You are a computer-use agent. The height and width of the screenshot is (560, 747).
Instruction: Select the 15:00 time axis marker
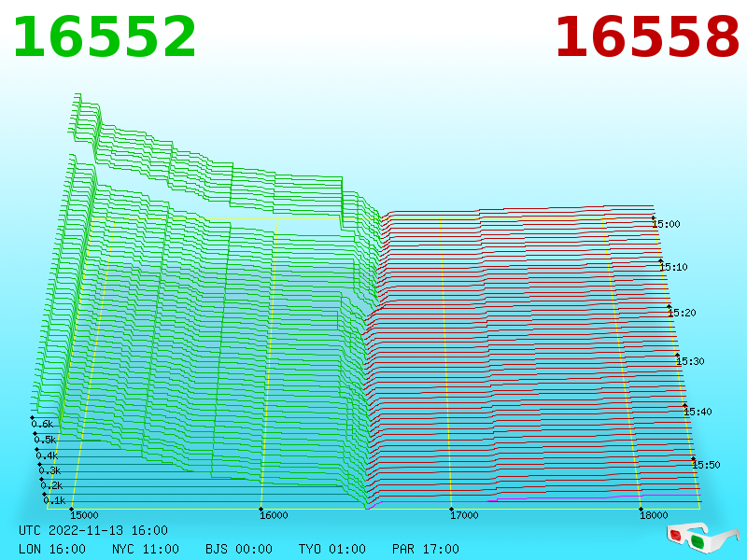click(666, 224)
